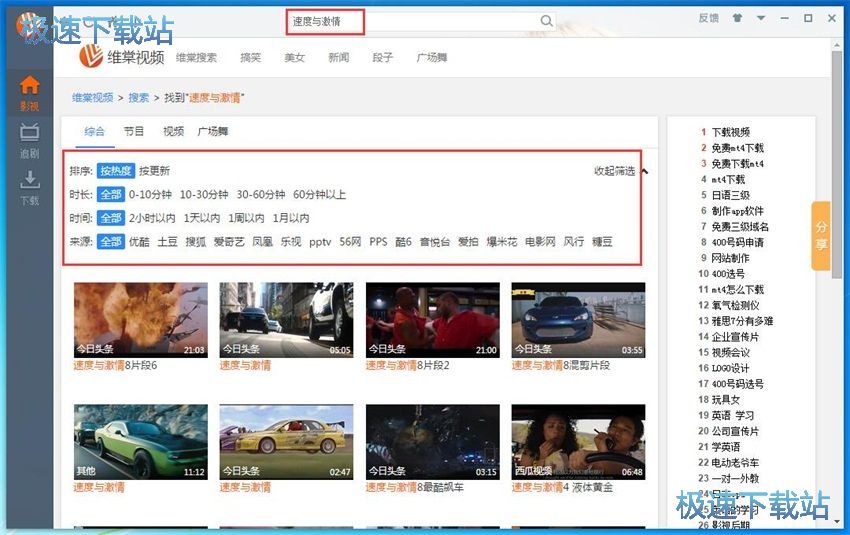The height and width of the screenshot is (535, 850).
Task: Click the 免费mt4下载 hot search entry
Action: click(737, 148)
